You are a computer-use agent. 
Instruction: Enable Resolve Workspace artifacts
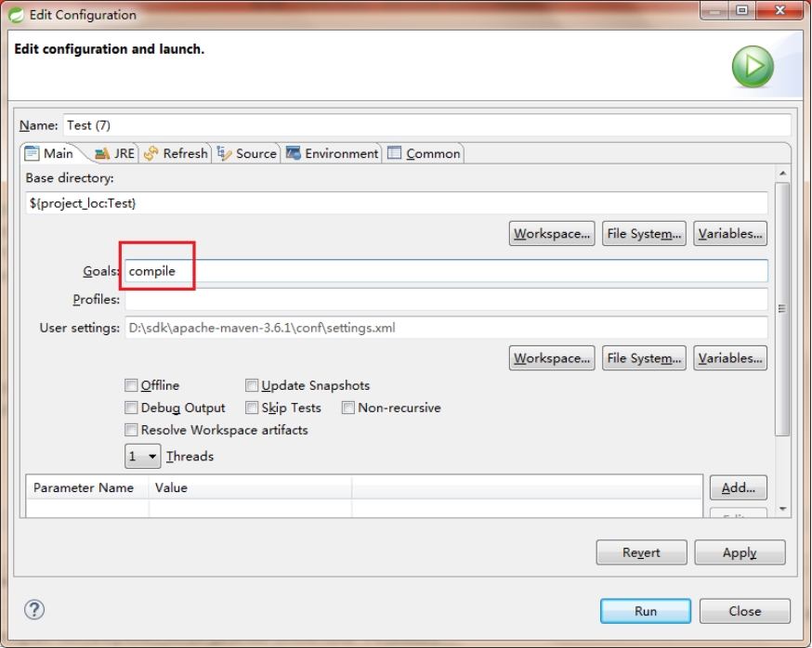tap(131, 430)
